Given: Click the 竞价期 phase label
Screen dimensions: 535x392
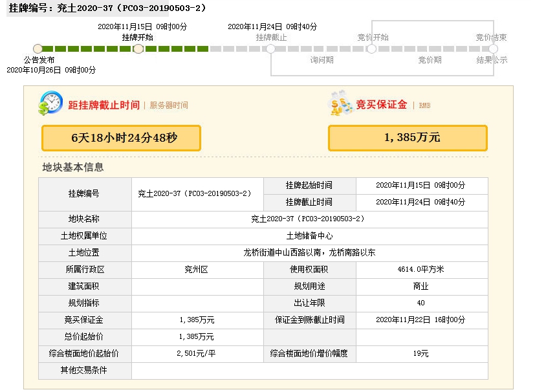Looking at the screenshot, I should point(430,60).
